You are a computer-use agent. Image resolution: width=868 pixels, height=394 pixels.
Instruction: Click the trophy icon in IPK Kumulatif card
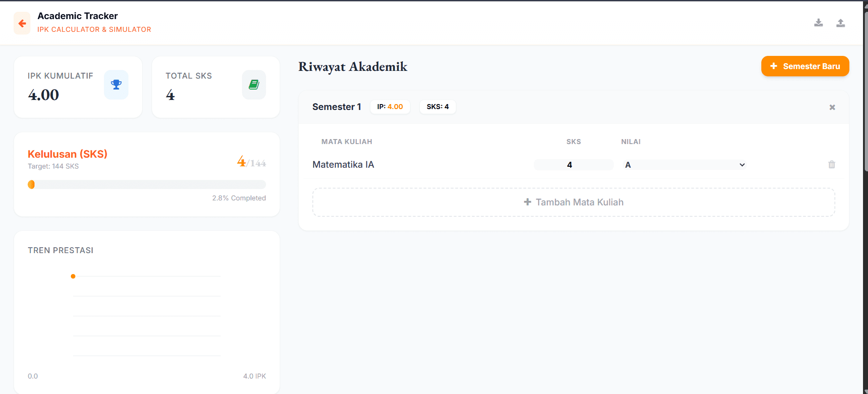coord(116,85)
